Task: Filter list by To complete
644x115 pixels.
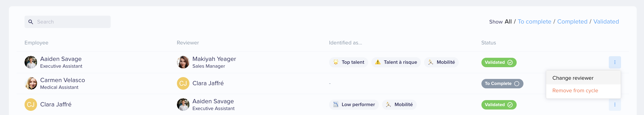Action: point(534,22)
